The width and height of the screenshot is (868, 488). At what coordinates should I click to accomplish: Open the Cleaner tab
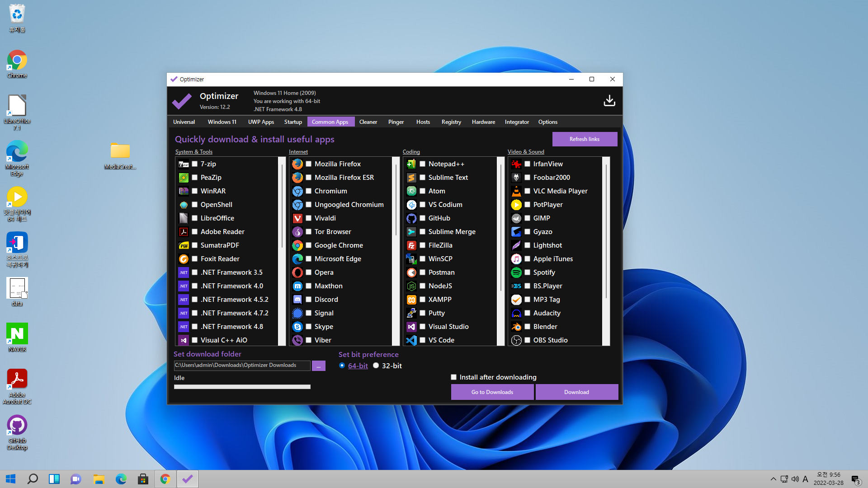(368, 122)
